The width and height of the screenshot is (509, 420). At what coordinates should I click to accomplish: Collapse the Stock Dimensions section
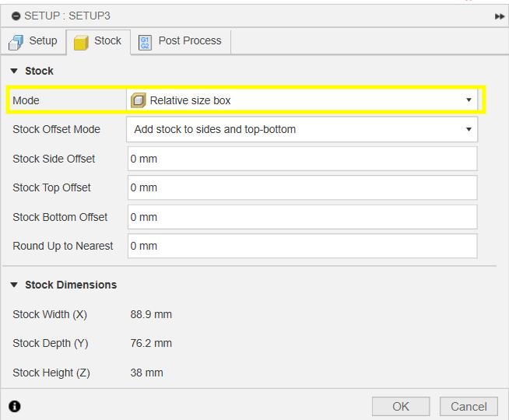point(14,285)
